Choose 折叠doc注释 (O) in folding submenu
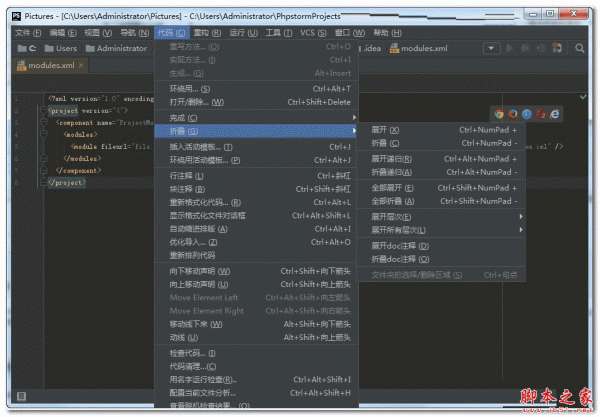 point(441,259)
